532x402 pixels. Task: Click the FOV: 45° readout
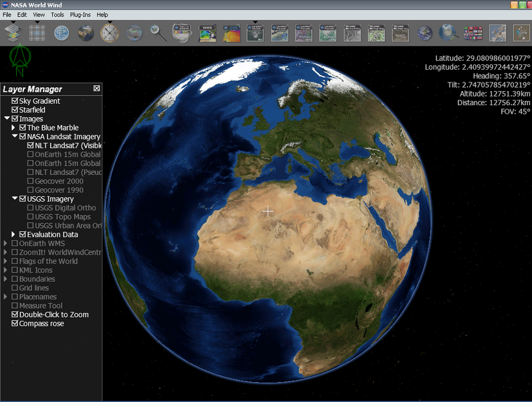(515, 111)
